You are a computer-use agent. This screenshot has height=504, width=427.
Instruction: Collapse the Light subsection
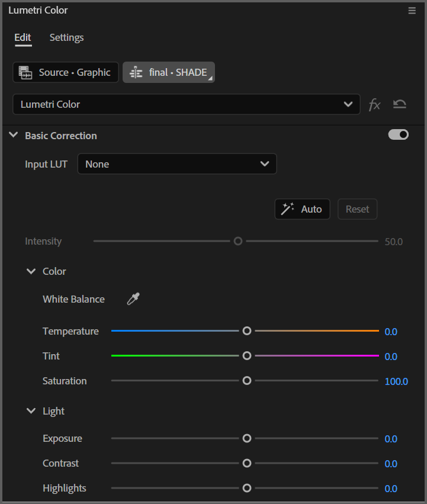(31, 411)
